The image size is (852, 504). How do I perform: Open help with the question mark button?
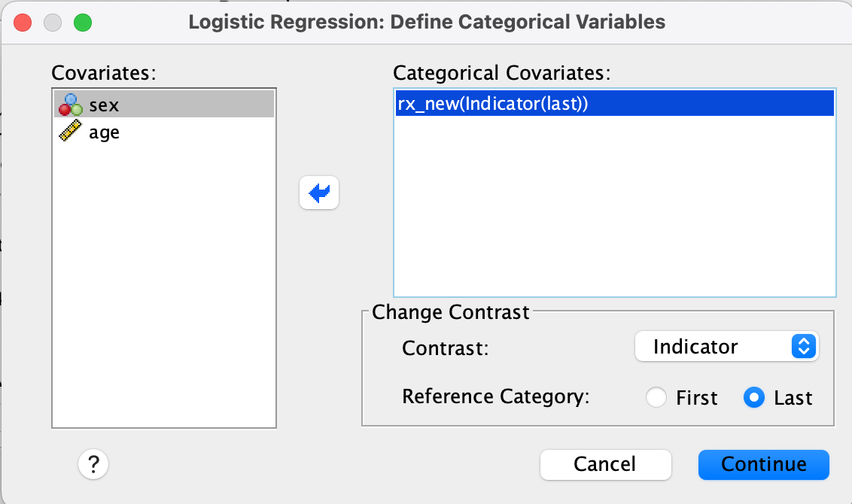pyautogui.click(x=93, y=464)
